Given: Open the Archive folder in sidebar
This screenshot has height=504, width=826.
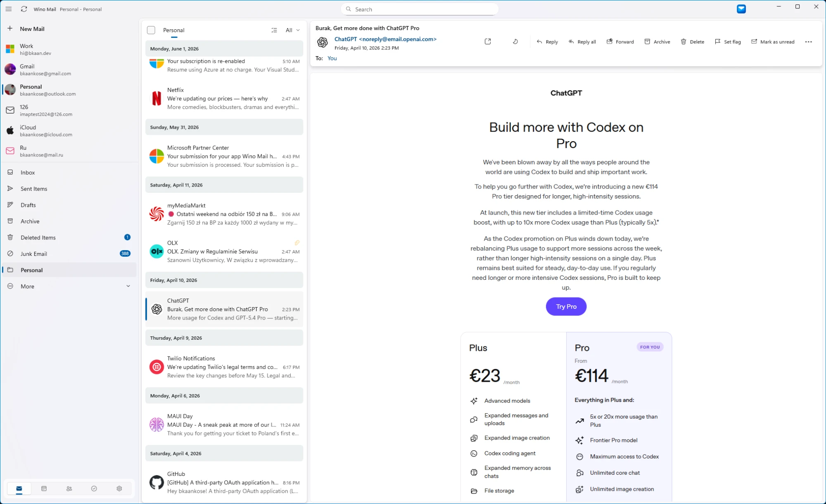Looking at the screenshot, I should (69, 221).
